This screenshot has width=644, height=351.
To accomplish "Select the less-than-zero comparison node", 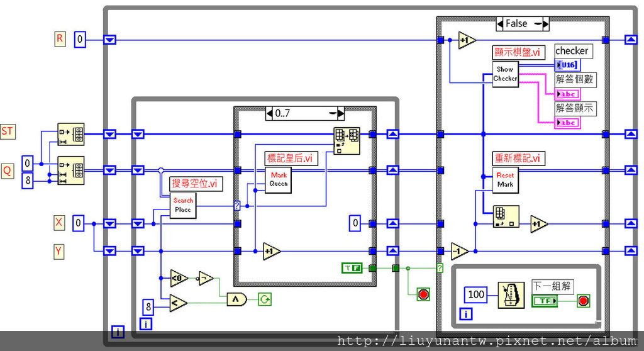I will [179, 278].
